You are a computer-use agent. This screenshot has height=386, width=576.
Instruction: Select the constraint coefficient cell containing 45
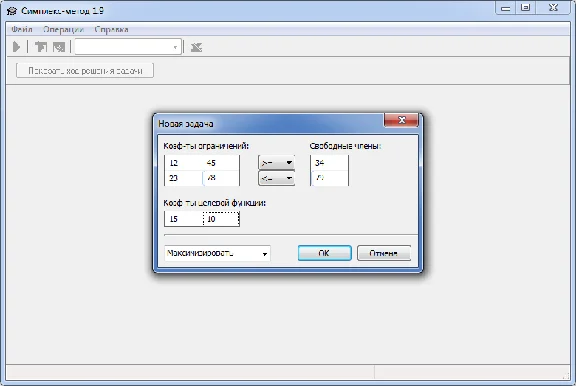point(220,163)
